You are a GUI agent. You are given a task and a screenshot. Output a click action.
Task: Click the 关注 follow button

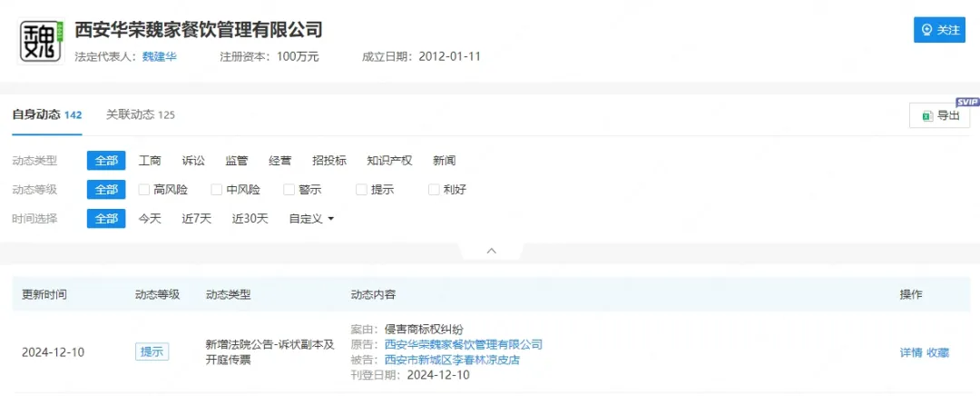(939, 30)
